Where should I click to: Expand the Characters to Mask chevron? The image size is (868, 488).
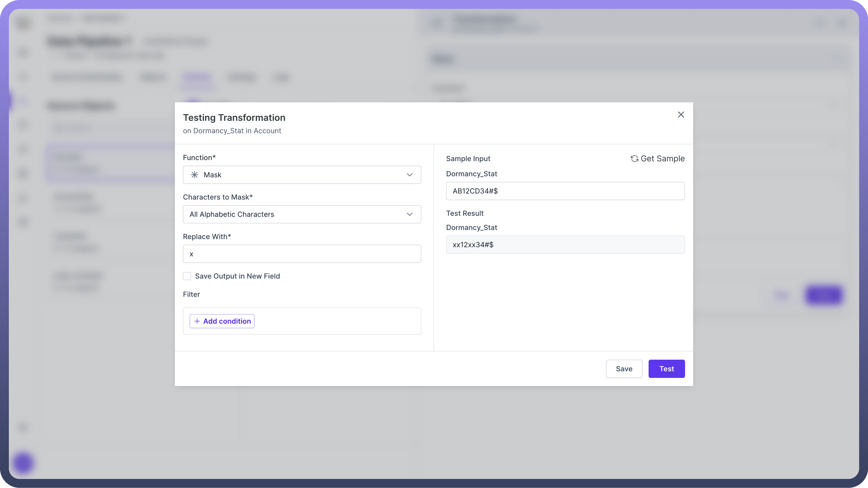coord(409,214)
